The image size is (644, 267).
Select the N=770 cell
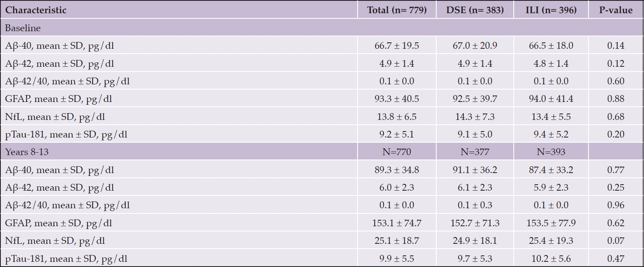(x=397, y=152)
